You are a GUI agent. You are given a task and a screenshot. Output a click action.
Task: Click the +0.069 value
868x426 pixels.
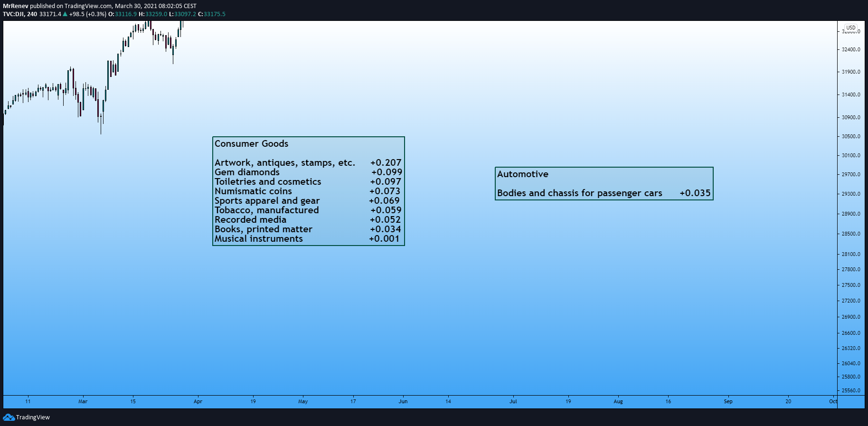pos(384,201)
